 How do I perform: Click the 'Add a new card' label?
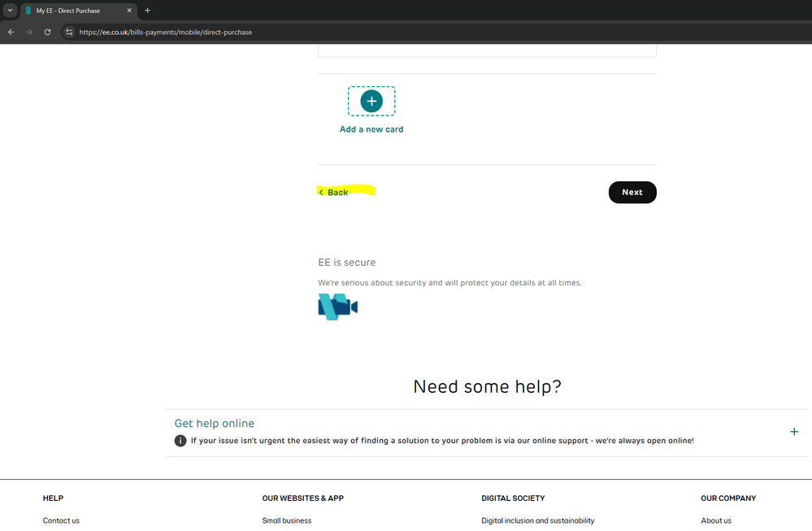point(371,129)
